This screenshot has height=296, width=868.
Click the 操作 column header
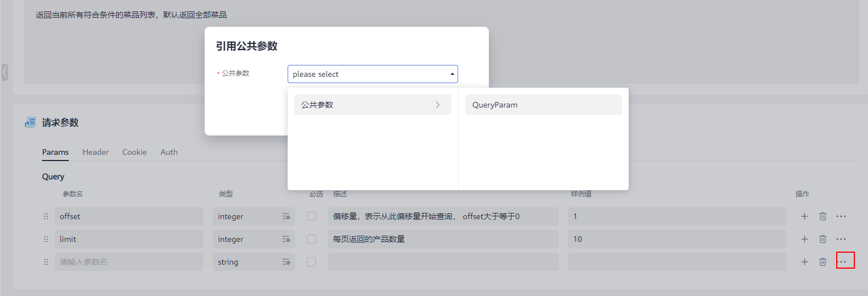pos(802,194)
